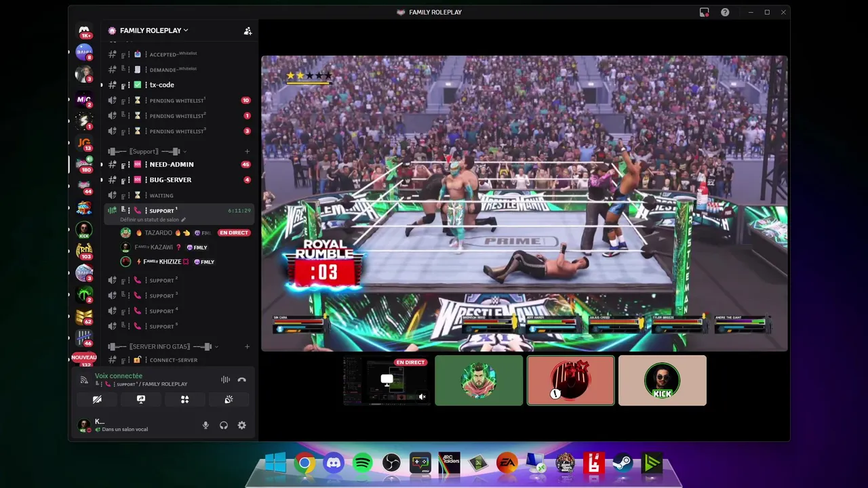Click the "Voix connectée" status text
The width and height of the screenshot is (868, 488).
pyautogui.click(x=119, y=375)
